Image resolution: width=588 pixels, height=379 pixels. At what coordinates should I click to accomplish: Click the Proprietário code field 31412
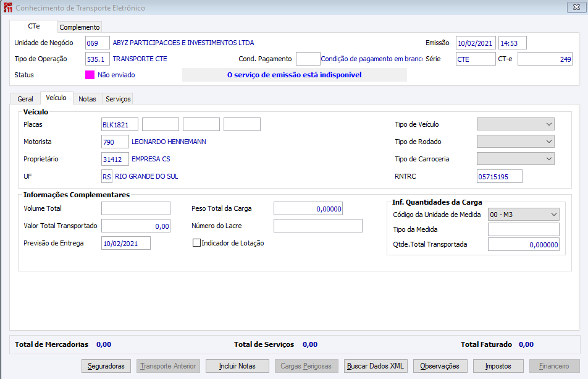click(115, 159)
